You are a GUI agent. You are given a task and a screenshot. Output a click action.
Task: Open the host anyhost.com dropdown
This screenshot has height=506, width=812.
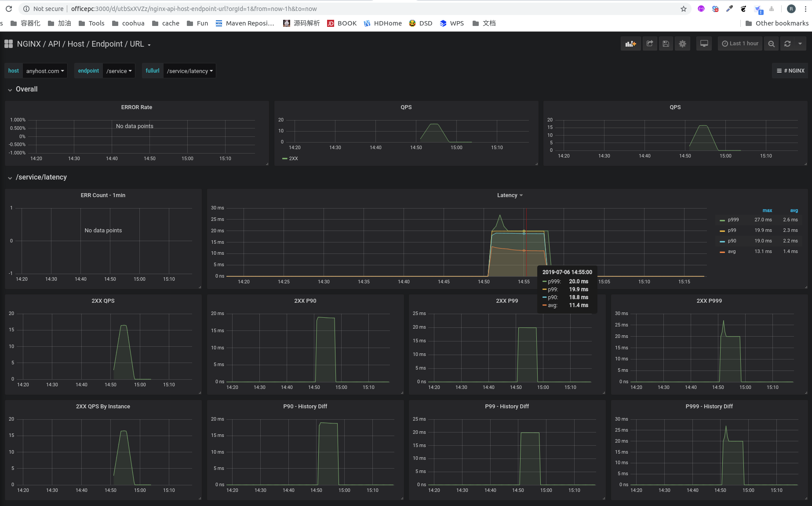(45, 71)
